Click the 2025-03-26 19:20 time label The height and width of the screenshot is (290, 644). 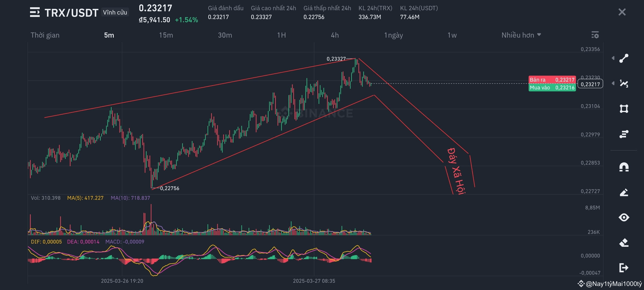click(x=122, y=281)
